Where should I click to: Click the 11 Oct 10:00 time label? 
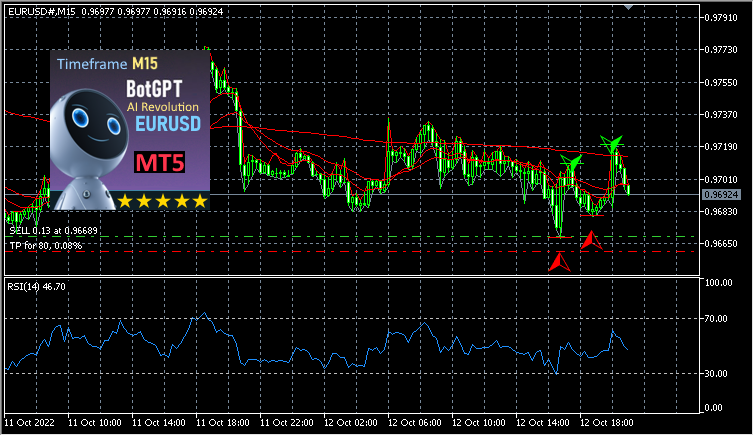[x=95, y=423]
